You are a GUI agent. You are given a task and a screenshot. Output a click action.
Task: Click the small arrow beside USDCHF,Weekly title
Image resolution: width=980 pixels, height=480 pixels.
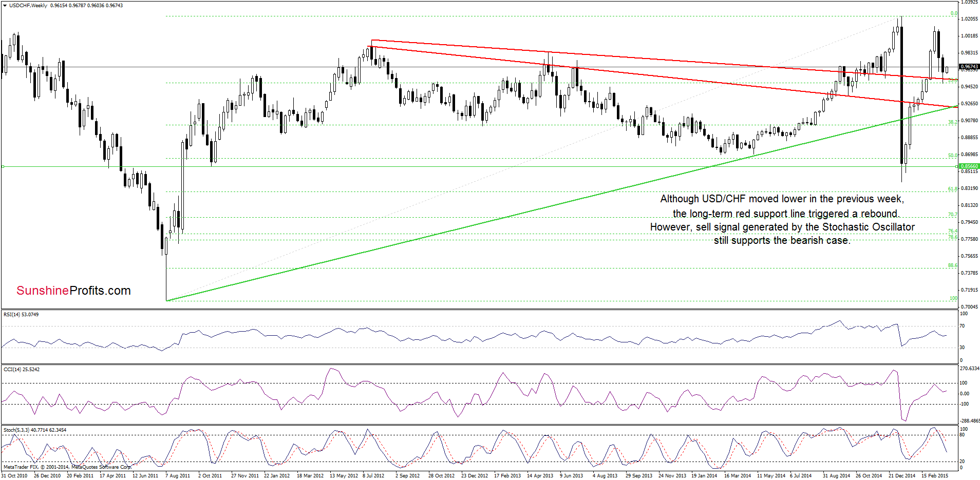(5, 6)
